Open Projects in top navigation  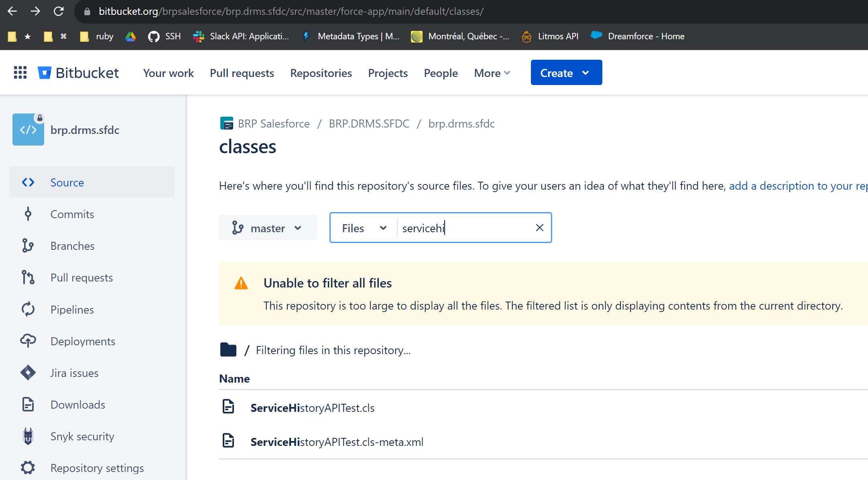(x=388, y=73)
